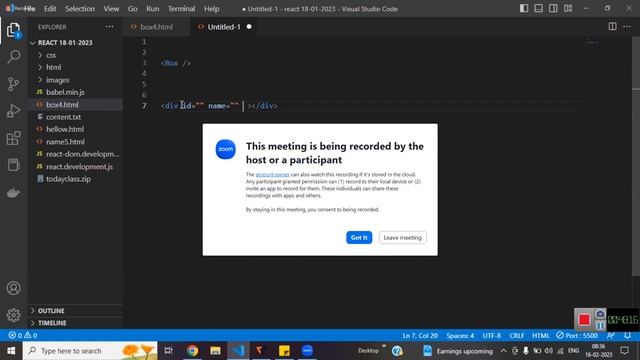640x360 pixels.
Task: Open the Help menu
Action: click(x=211, y=9)
